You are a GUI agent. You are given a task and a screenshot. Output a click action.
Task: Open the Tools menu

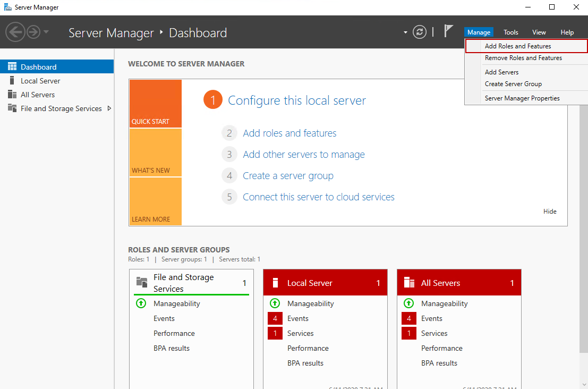tap(510, 32)
